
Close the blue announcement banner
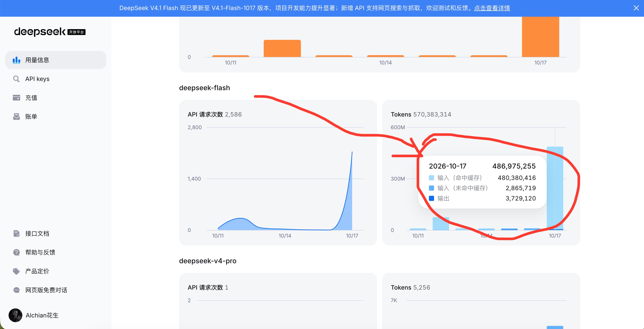[636, 8]
